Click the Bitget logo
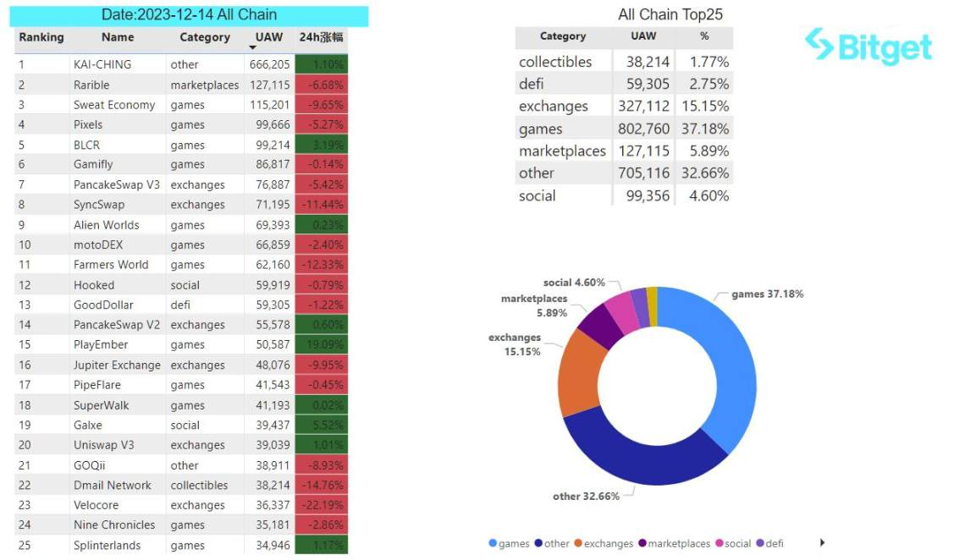This screenshot has width=965, height=560. tap(868, 47)
